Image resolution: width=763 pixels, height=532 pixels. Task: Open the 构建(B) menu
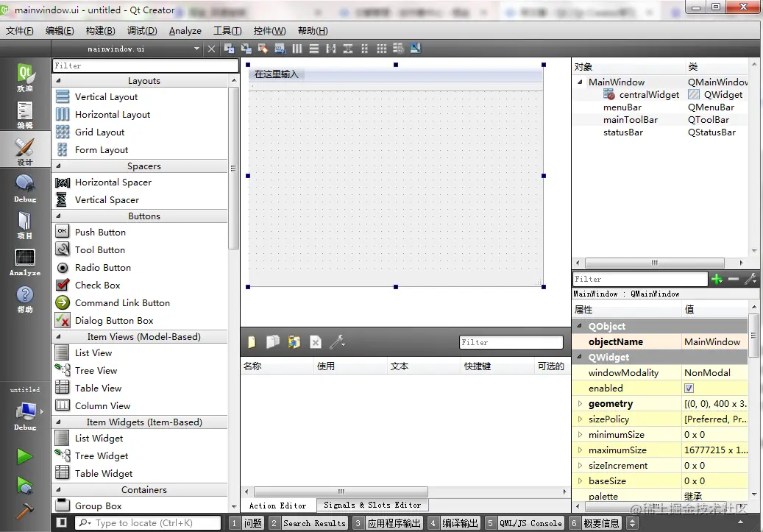click(x=100, y=31)
